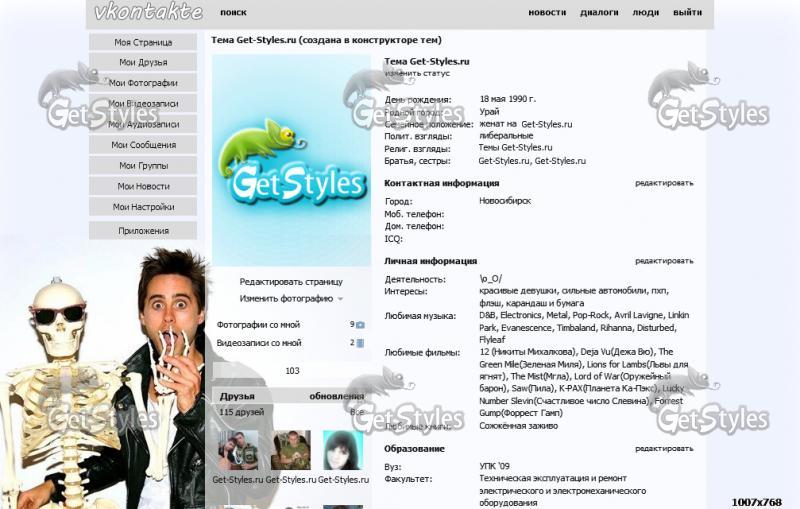800x509 pixels.
Task: Click выйти to log out
Action: click(x=687, y=12)
